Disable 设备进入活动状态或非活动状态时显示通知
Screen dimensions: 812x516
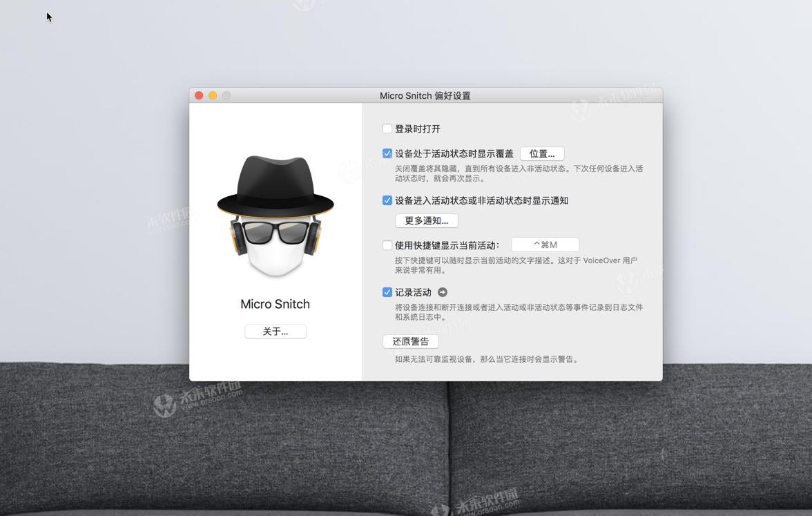(x=387, y=200)
